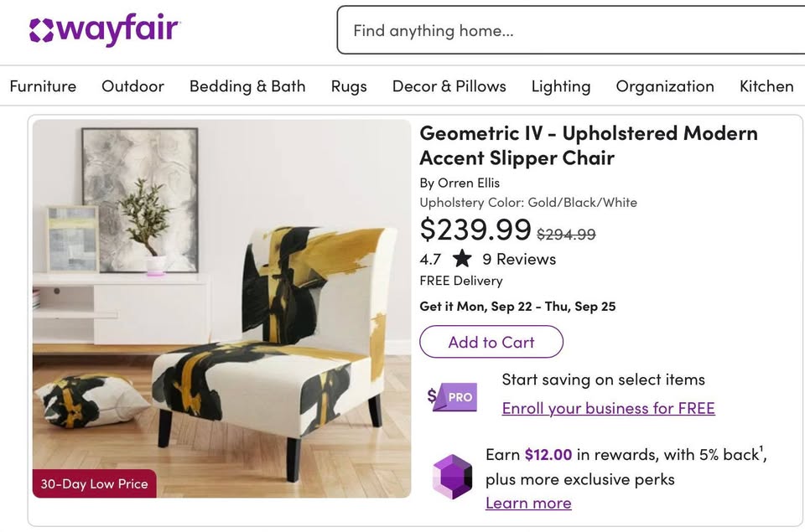The height and width of the screenshot is (532, 805).
Task: Go to the Organization category
Action: coord(665,86)
